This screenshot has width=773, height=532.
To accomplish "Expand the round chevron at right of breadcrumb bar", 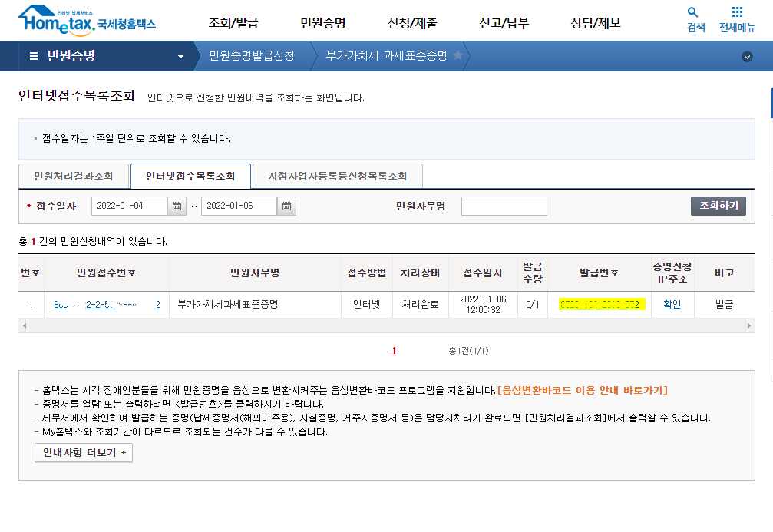I will point(747,57).
